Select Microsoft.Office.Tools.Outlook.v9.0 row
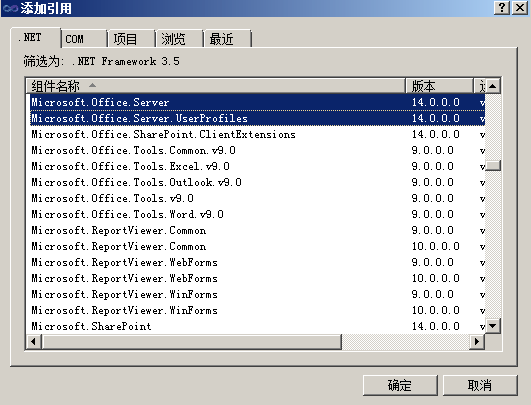 pos(256,182)
